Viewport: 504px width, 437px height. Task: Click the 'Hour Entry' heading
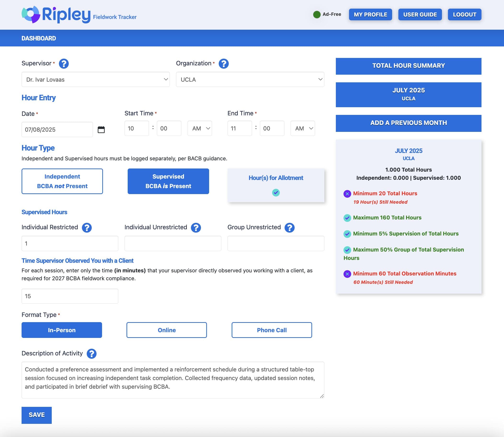pos(39,98)
